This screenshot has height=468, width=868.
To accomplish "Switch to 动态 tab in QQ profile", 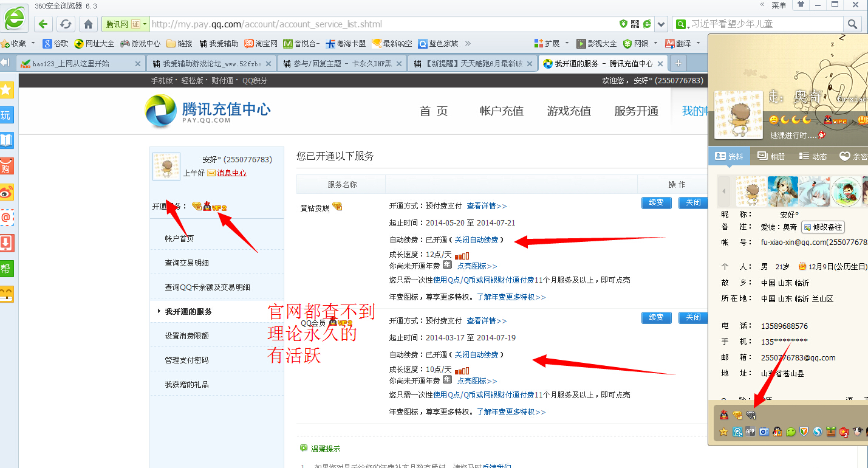I will (813, 156).
